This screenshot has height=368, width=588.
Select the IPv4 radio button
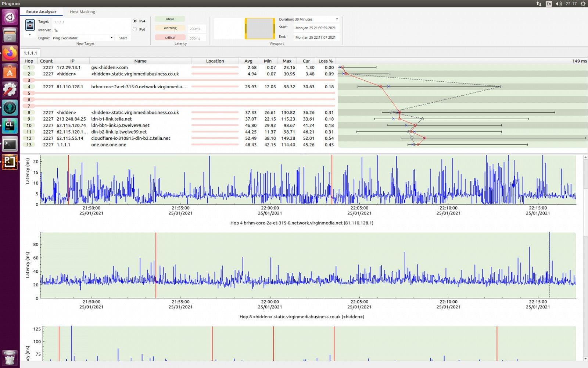[x=135, y=21]
